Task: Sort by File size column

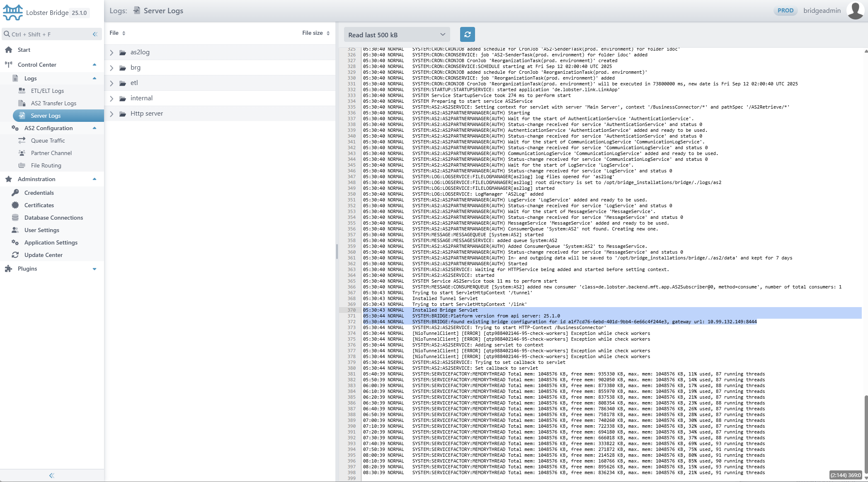Action: [x=315, y=33]
